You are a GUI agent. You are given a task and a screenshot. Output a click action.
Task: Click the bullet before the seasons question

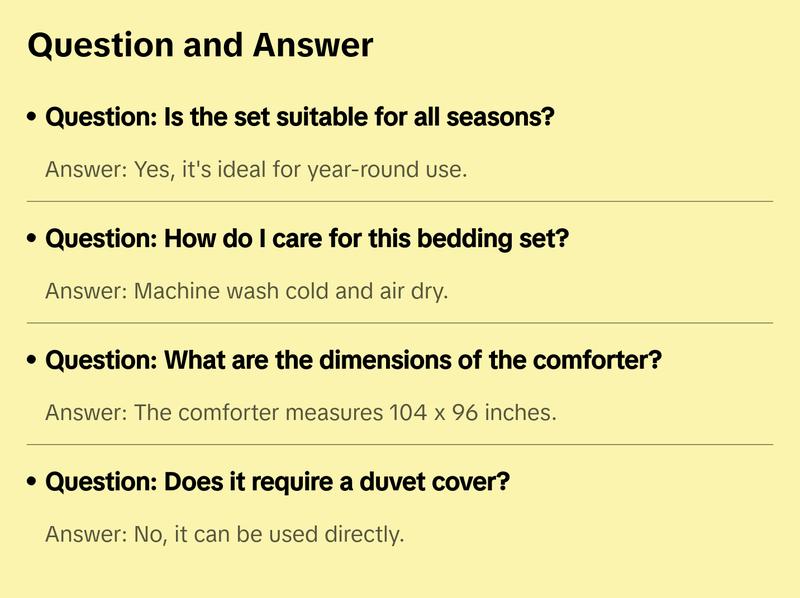pos(33,118)
